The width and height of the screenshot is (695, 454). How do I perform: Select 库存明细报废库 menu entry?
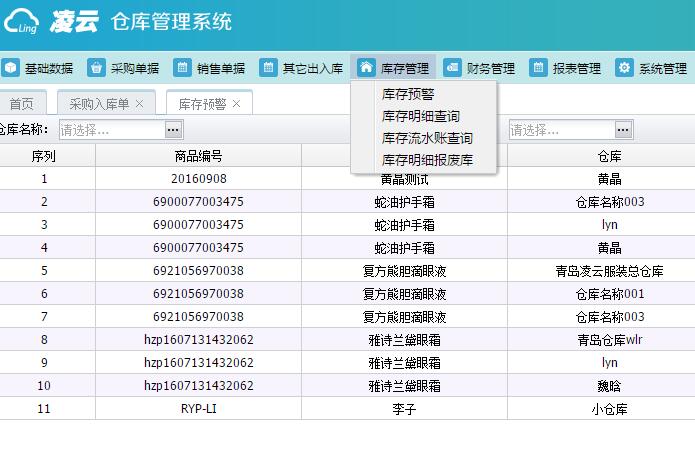427,160
